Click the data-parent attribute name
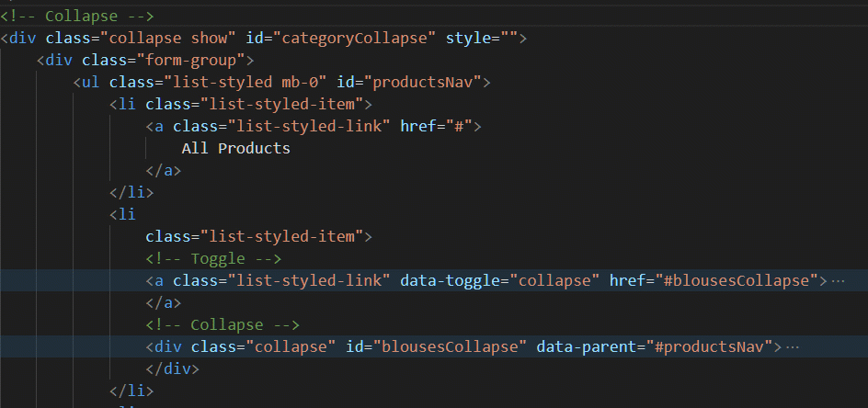Image resolution: width=868 pixels, height=408 pixels. (587, 347)
